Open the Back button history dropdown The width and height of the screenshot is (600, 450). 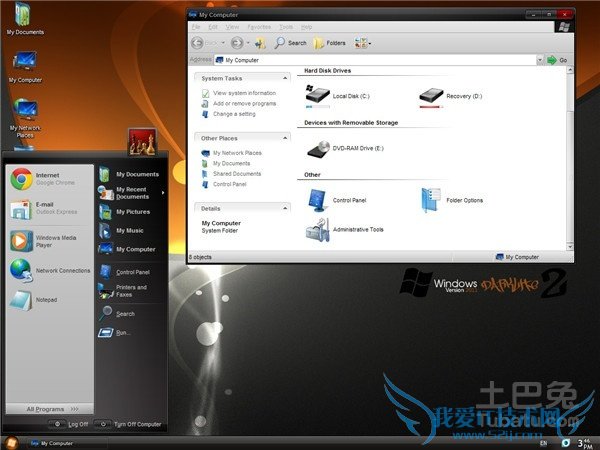click(x=223, y=43)
